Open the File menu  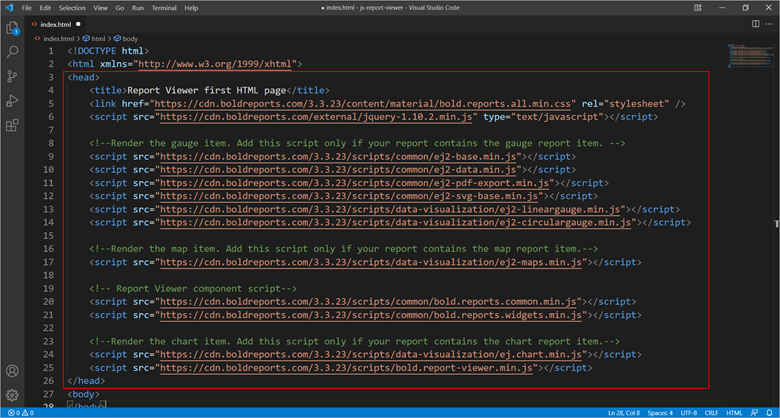coord(27,8)
